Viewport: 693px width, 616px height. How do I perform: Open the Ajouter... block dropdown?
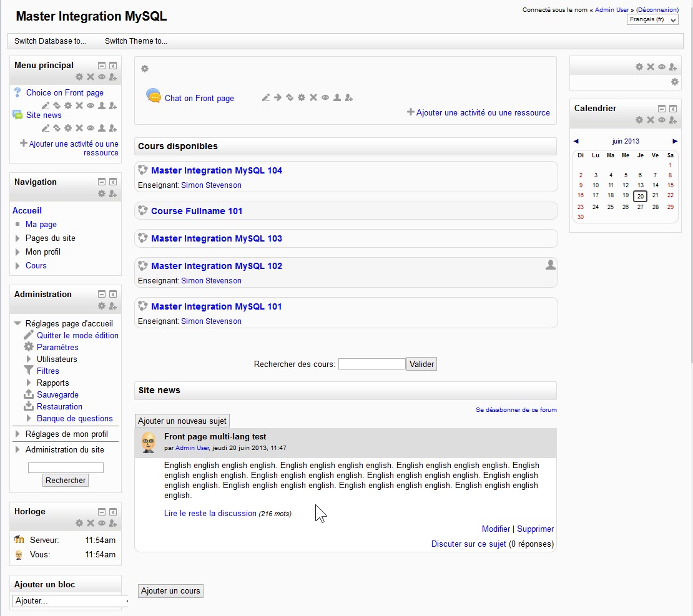(71, 601)
